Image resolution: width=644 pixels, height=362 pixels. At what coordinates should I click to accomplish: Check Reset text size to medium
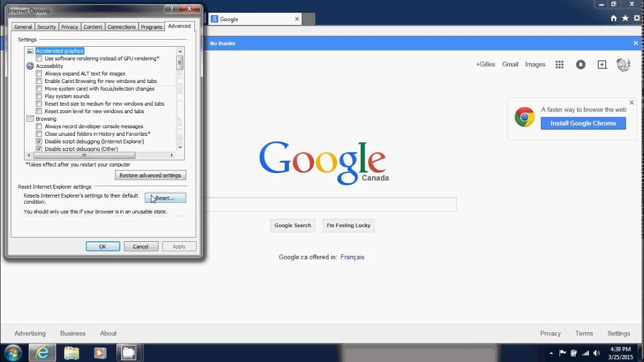pyautogui.click(x=39, y=104)
